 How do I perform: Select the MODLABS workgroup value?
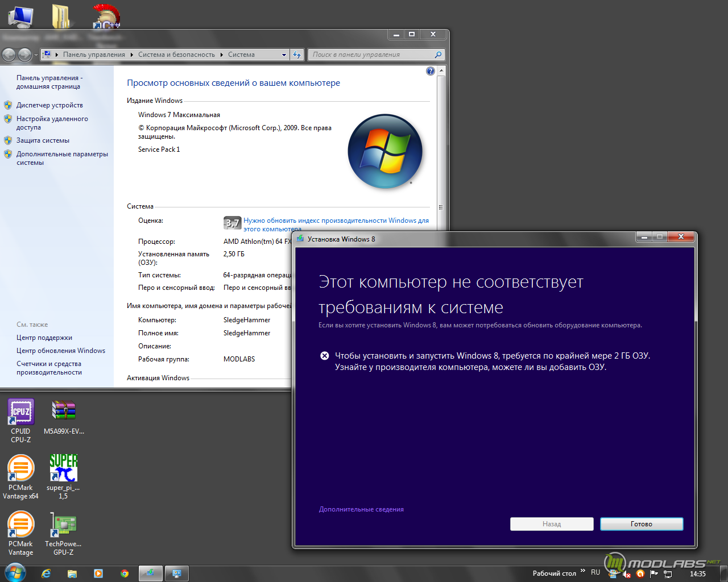click(x=239, y=359)
